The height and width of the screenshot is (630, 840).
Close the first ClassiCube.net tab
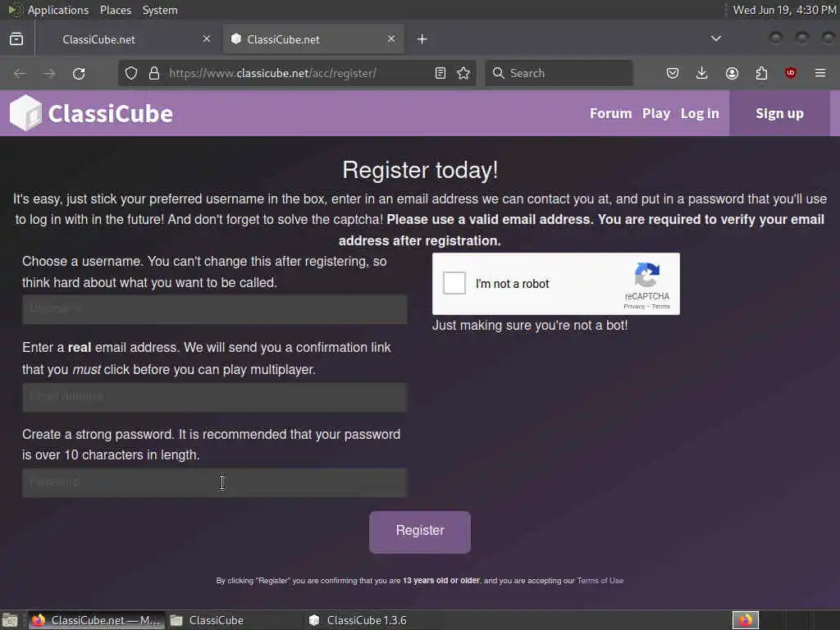coord(207,39)
